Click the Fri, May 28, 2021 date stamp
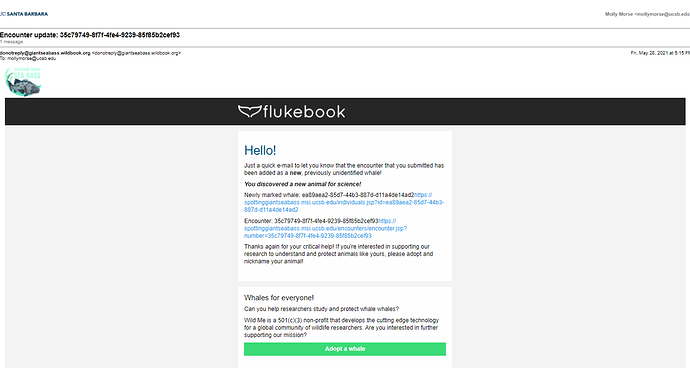Viewport: 690px width, 368px height. 660,53
